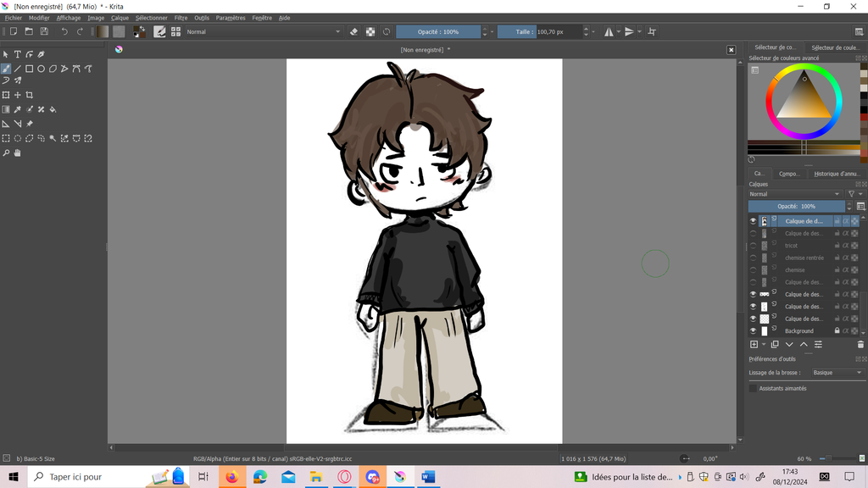Select the Ellipse selection tool

pyautogui.click(x=17, y=138)
